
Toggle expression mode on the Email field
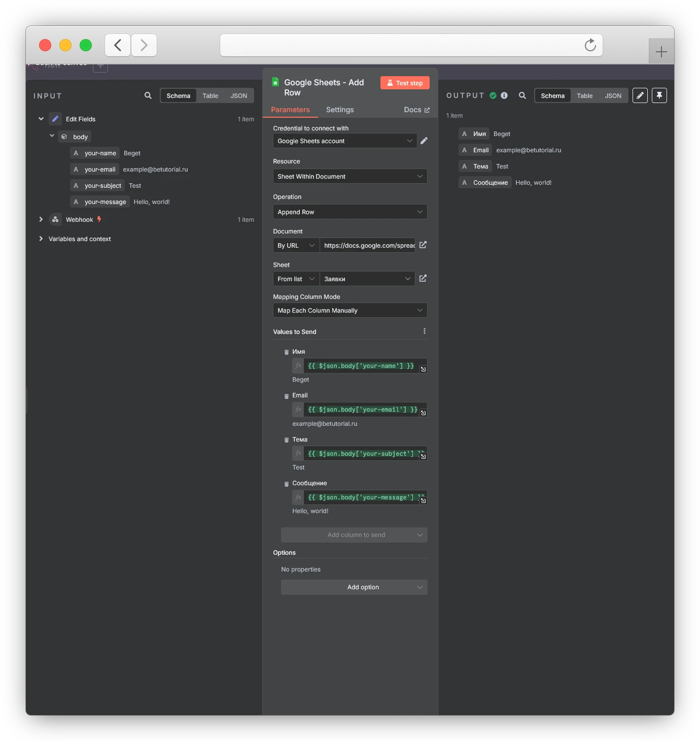point(298,409)
